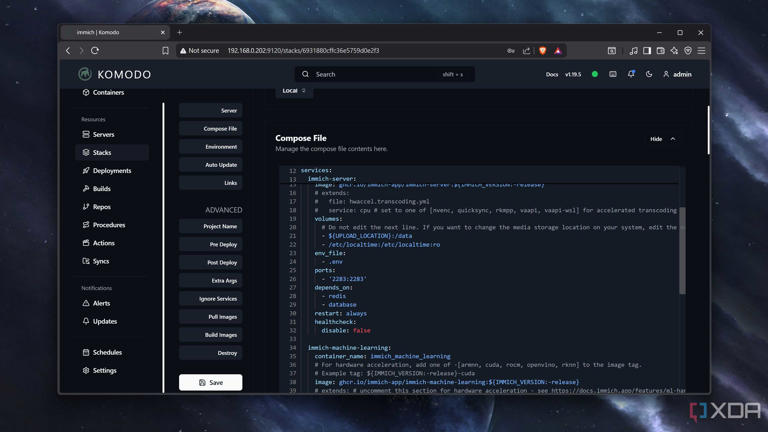The height and width of the screenshot is (432, 768).
Task: Open the Schedules page
Action: [107, 353]
